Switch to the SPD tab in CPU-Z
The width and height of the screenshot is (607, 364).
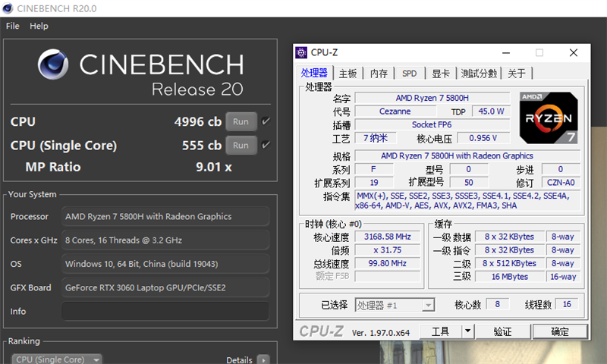[409, 74]
